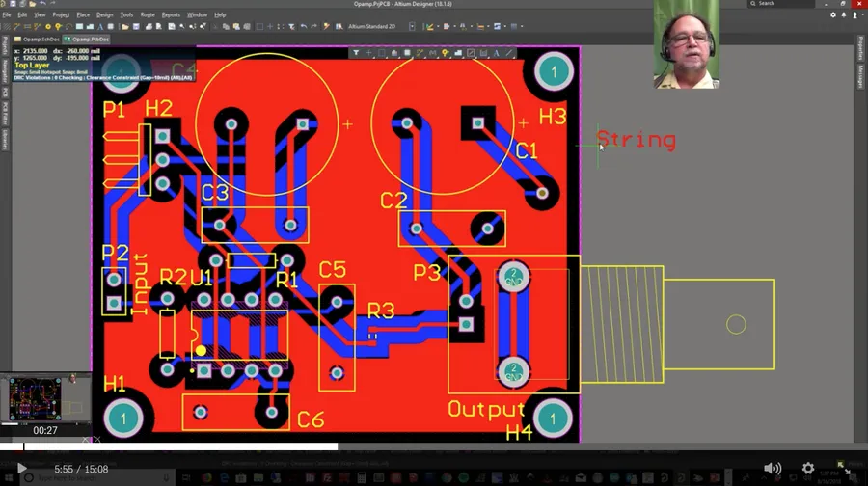Image resolution: width=868 pixels, height=486 pixels.
Task: Select the interactive routing tool in active bar
Action: tap(420, 53)
